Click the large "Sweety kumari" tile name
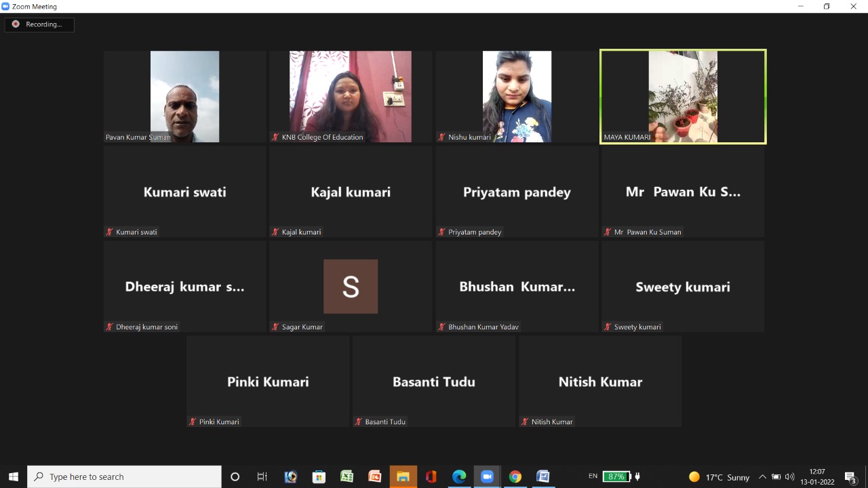Image resolution: width=868 pixels, height=488 pixels. [x=683, y=287]
